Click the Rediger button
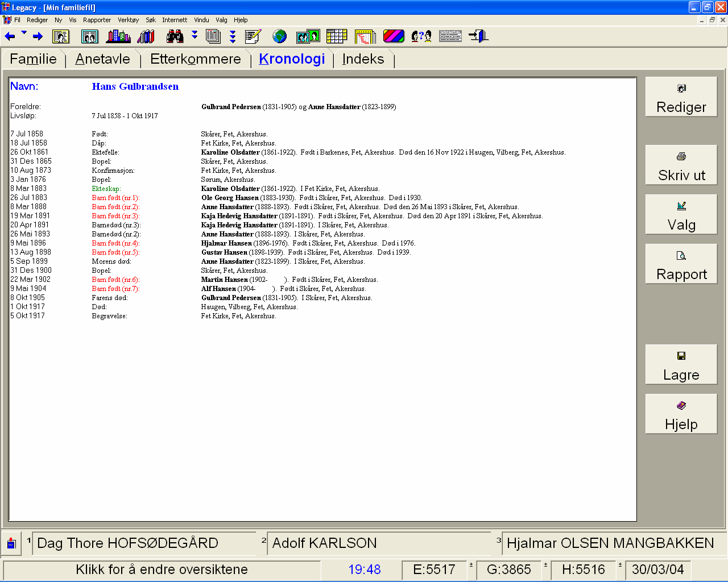Screen dimensions: 728x582 (681, 97)
